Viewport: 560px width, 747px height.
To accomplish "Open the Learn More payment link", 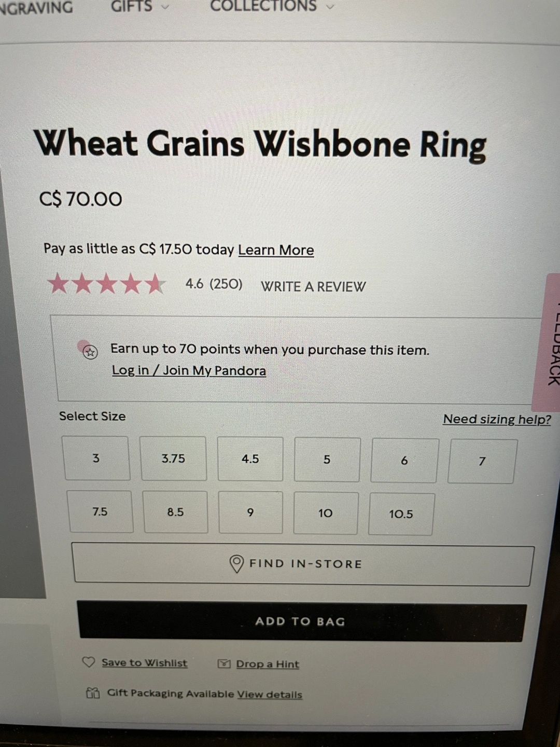I will click(x=276, y=250).
